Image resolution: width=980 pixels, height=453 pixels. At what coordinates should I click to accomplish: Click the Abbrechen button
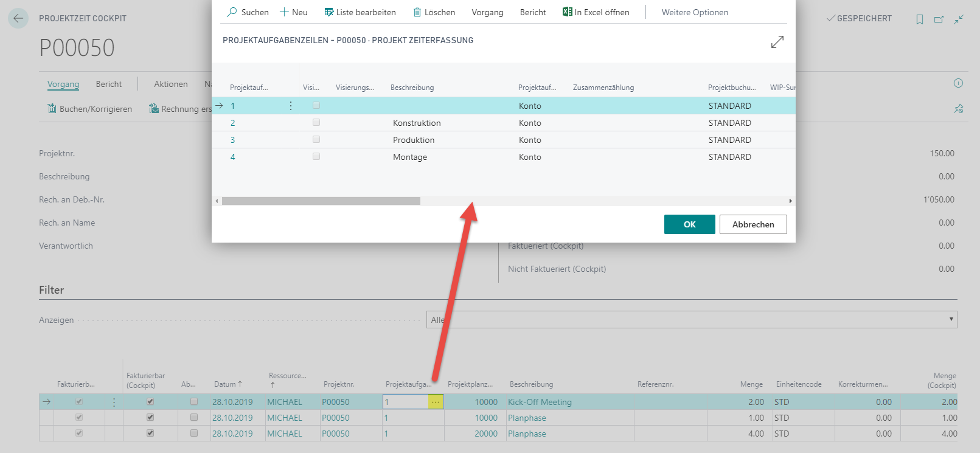(753, 224)
